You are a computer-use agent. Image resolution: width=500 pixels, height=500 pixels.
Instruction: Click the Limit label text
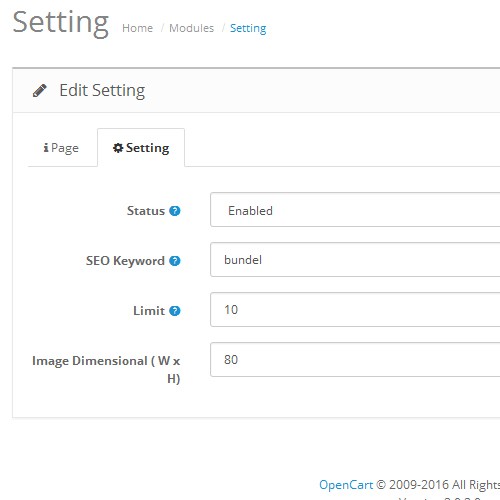149,311
